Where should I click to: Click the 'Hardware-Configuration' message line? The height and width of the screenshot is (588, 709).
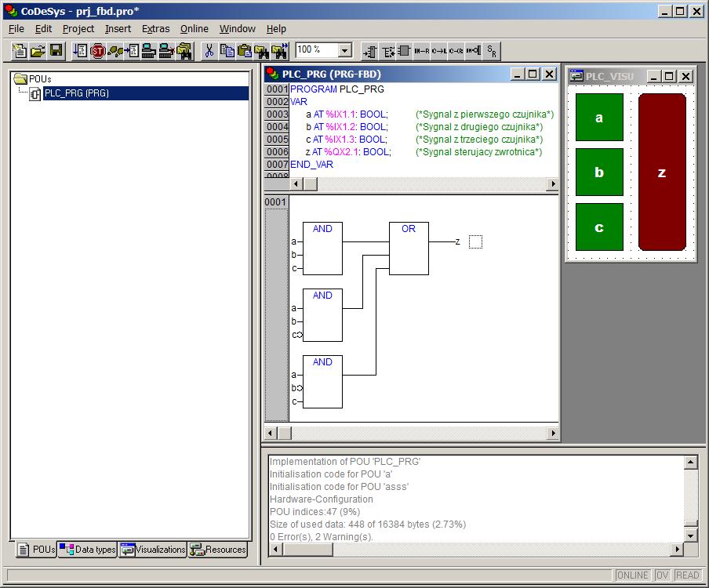(x=322, y=499)
